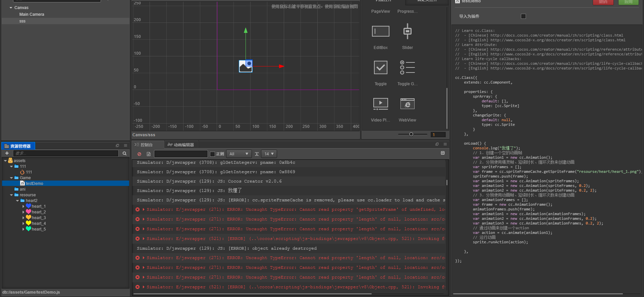
Task: Select the PageView node label
Action: pos(380,11)
